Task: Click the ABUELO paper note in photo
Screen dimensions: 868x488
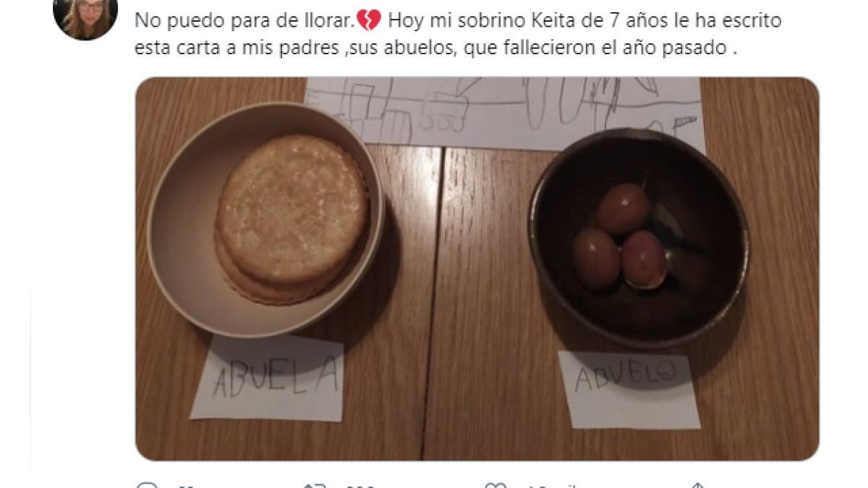Action: coord(629,389)
